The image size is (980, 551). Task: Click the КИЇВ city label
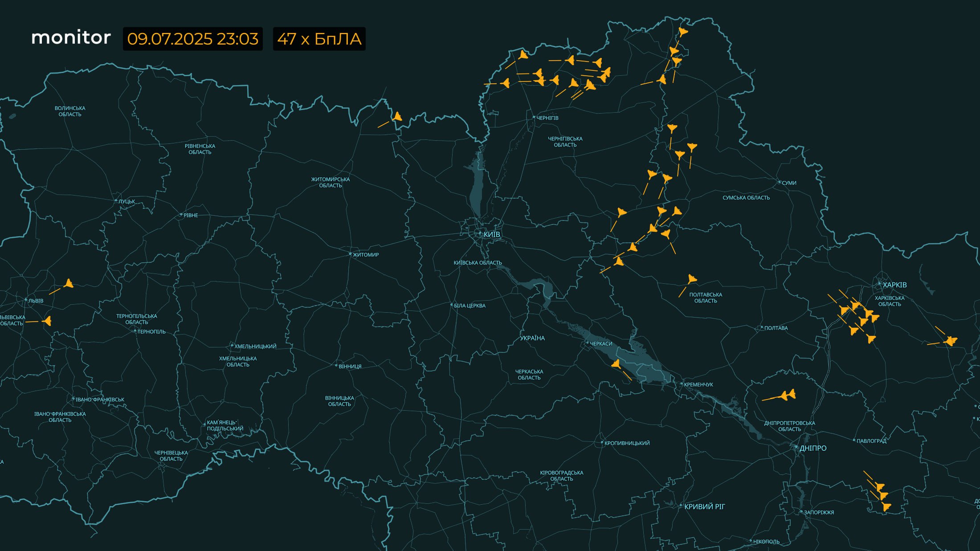click(491, 234)
